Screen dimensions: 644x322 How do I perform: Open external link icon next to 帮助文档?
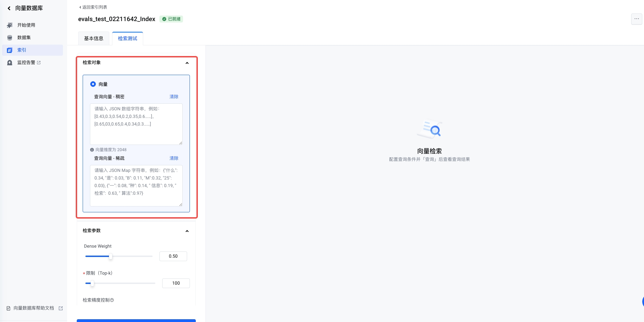click(61, 308)
